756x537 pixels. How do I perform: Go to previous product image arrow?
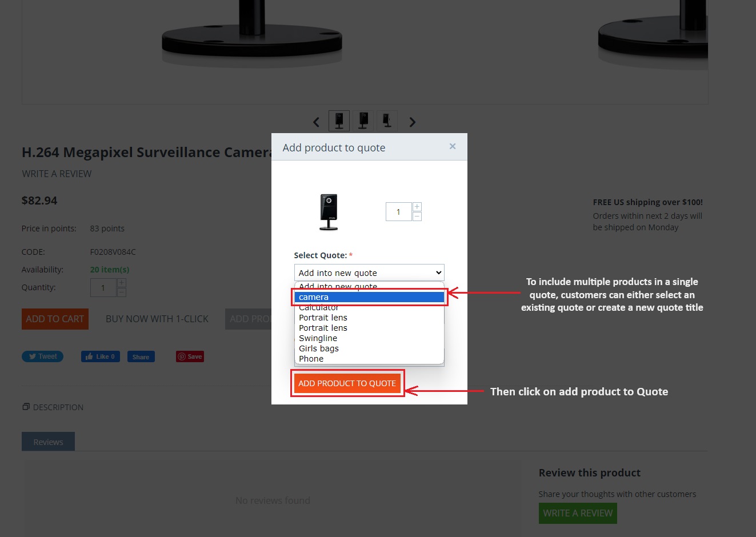[x=316, y=122]
